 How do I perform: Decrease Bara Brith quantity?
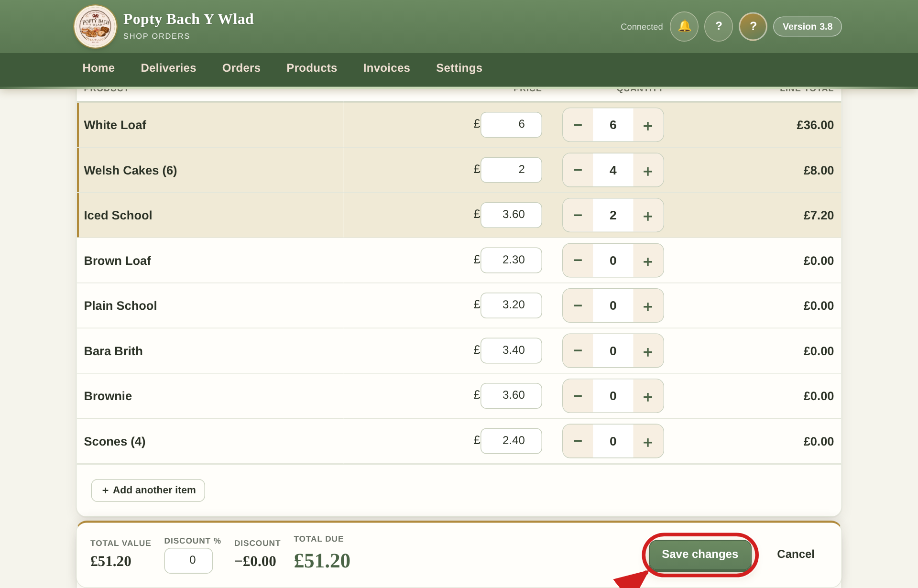[578, 351]
